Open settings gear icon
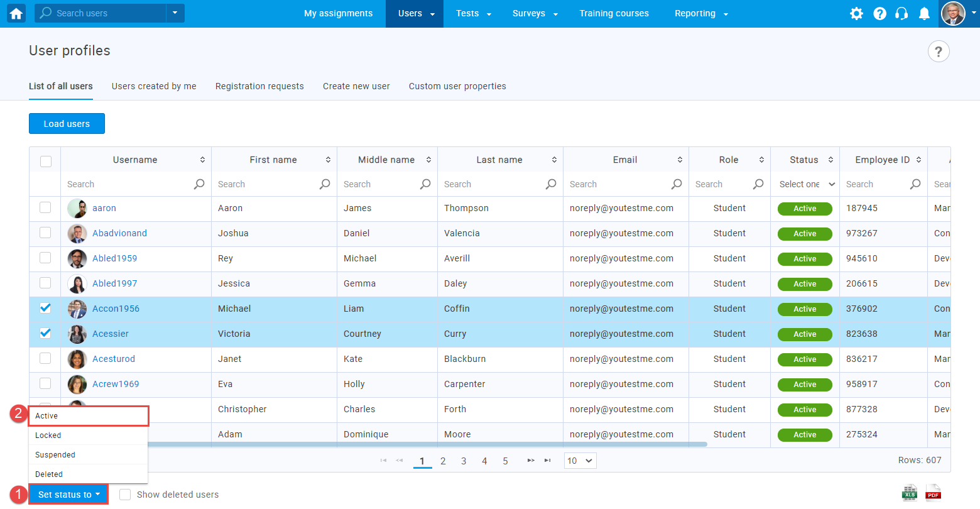Viewport: 980px width, 509px height. pos(856,13)
